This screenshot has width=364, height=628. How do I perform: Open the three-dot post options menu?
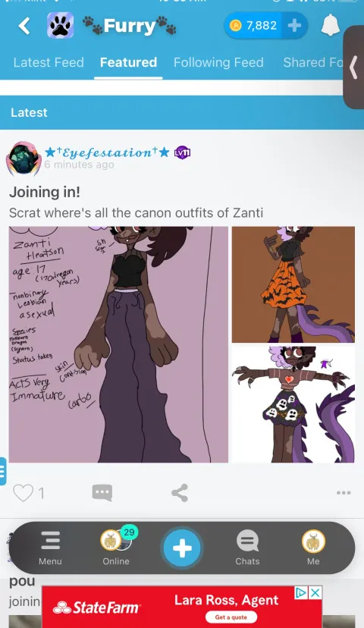(344, 493)
